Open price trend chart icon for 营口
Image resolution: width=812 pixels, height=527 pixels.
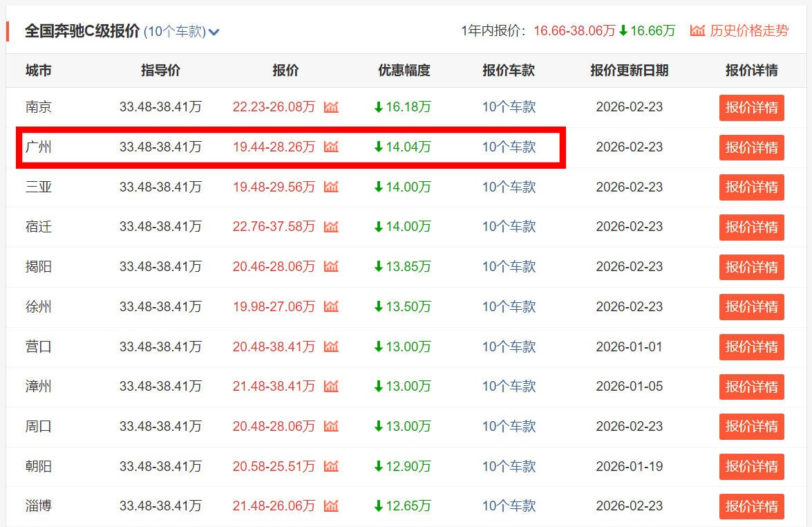[331, 346]
